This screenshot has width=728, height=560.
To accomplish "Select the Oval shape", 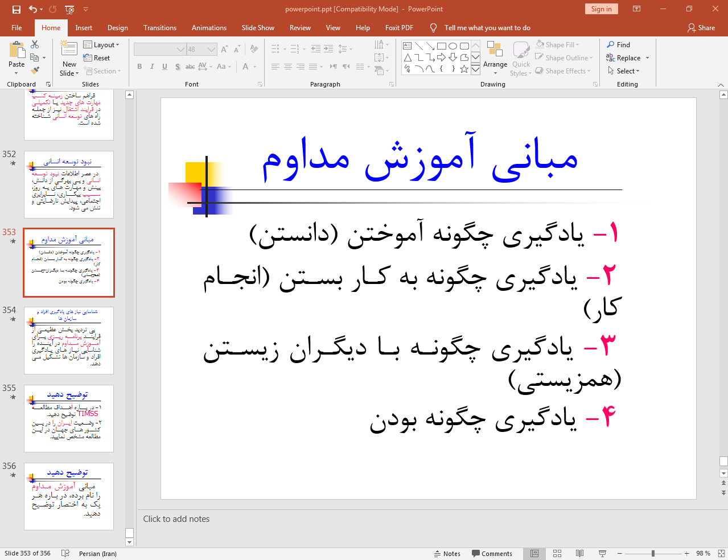I will (453, 46).
